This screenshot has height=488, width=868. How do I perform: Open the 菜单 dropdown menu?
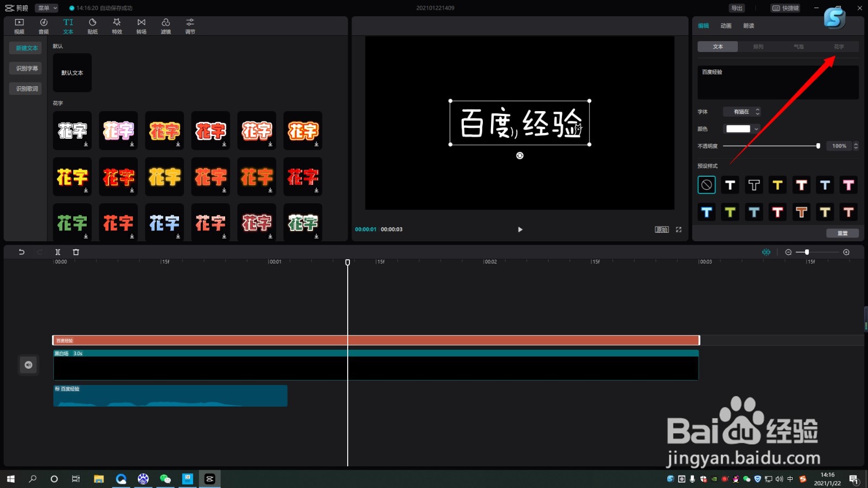click(47, 8)
